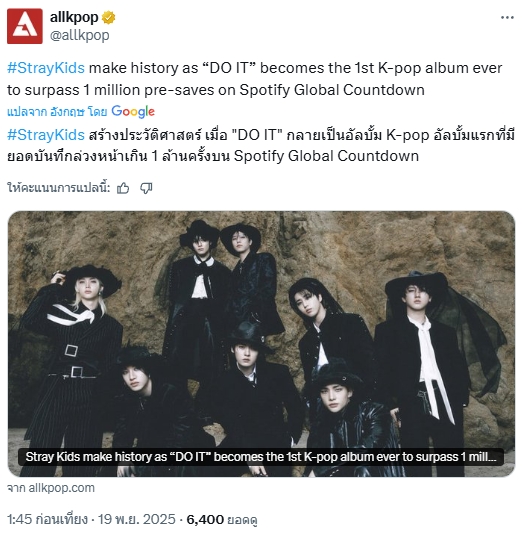Rate the translation with thumbs down

tap(146, 188)
